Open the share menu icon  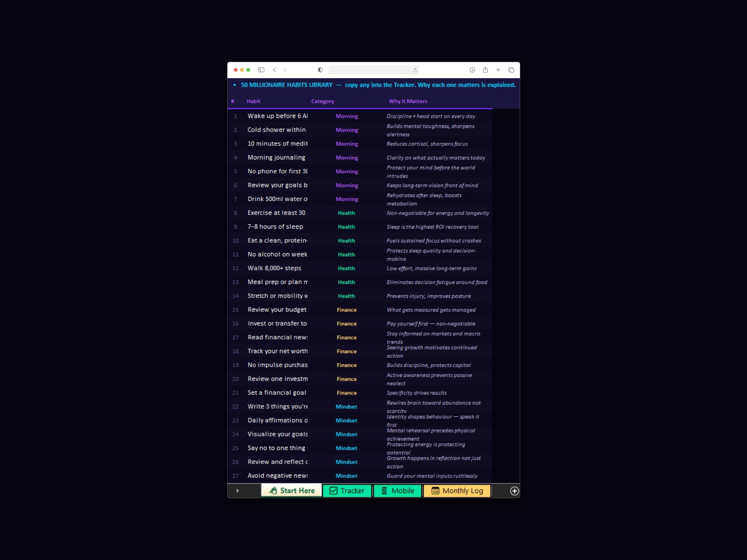point(485,70)
